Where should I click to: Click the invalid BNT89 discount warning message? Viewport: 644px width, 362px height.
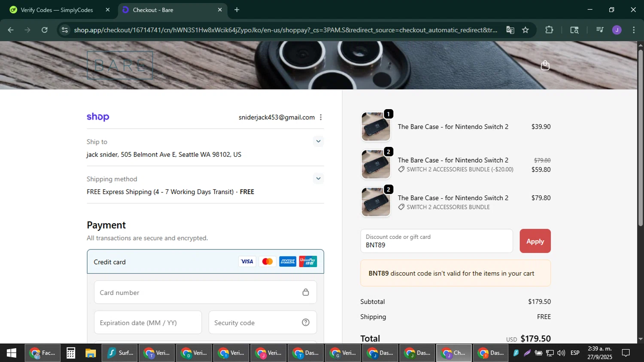click(x=456, y=273)
